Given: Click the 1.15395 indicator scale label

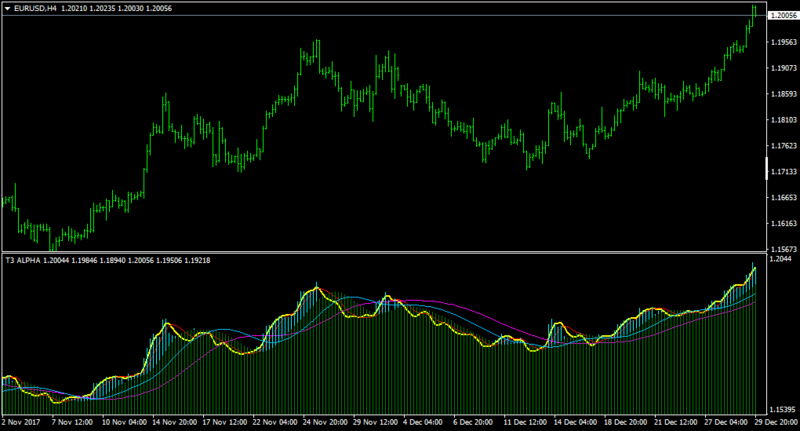Looking at the screenshot, I should (x=784, y=410).
